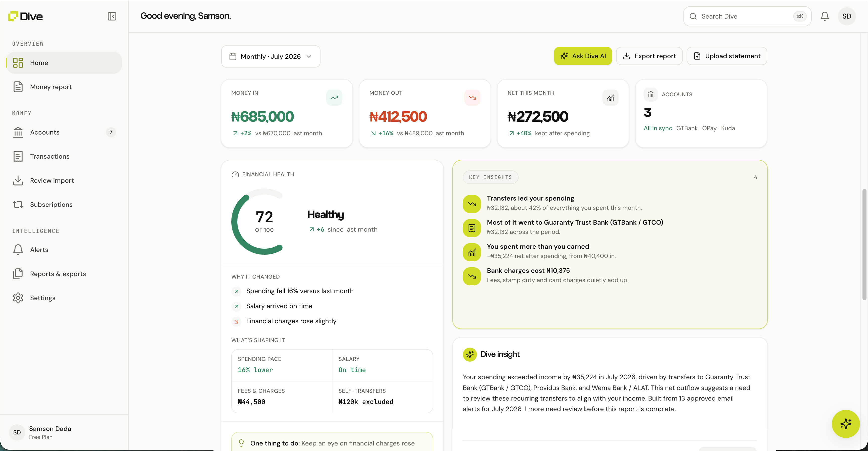This screenshot has height=451, width=868.
Task: Click the Money Out trend-down icon
Action: pyautogui.click(x=472, y=98)
